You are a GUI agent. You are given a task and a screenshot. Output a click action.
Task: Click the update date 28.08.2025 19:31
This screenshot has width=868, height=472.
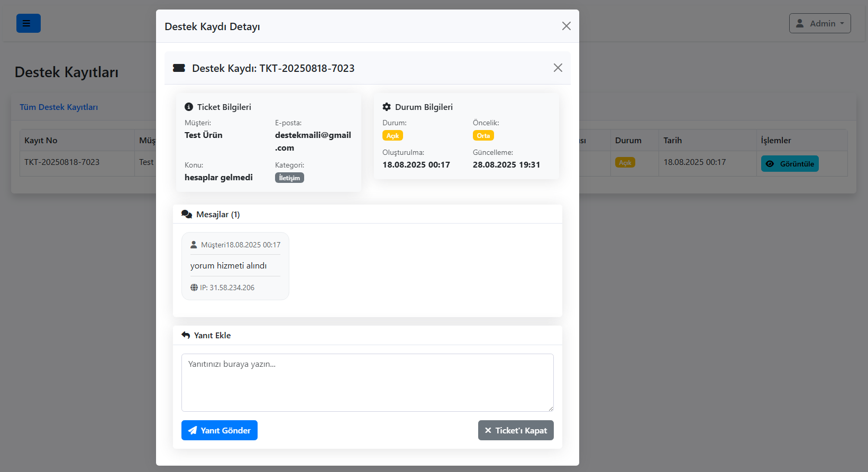point(506,164)
